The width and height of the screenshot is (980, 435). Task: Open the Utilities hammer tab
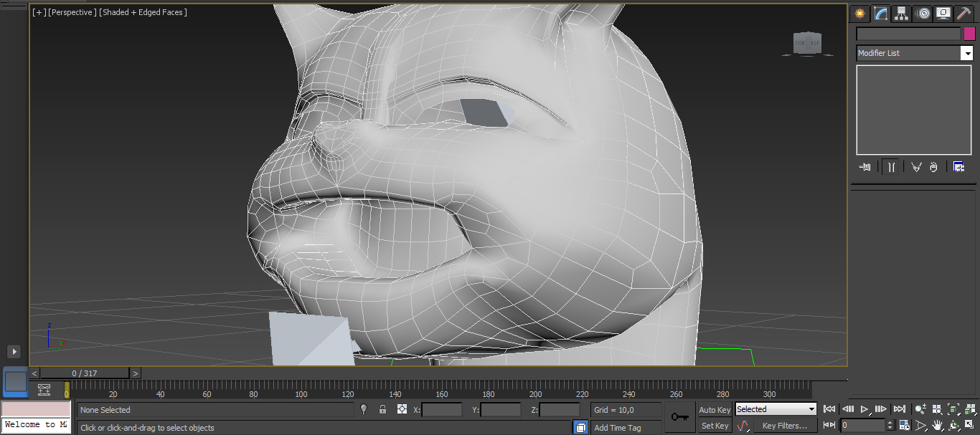coord(963,14)
